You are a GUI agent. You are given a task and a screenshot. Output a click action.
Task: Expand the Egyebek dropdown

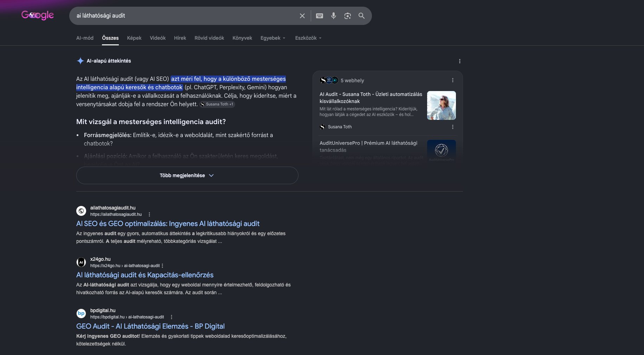pos(273,38)
